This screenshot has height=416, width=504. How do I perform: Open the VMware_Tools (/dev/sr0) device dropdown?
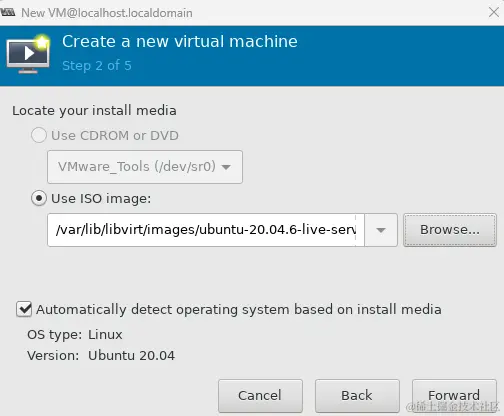[x=145, y=167]
